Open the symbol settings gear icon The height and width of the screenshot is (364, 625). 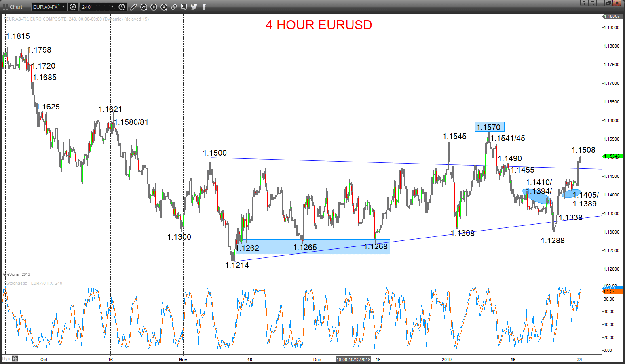click(73, 7)
